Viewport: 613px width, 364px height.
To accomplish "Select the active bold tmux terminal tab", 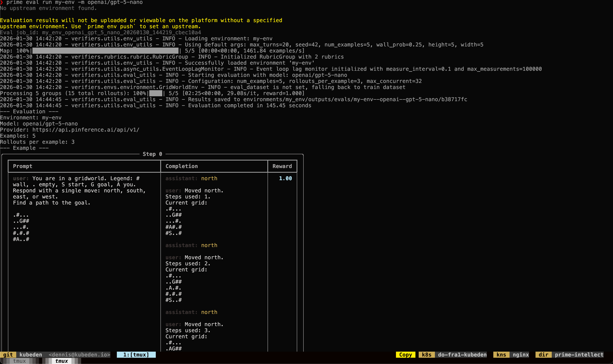I will (61, 361).
